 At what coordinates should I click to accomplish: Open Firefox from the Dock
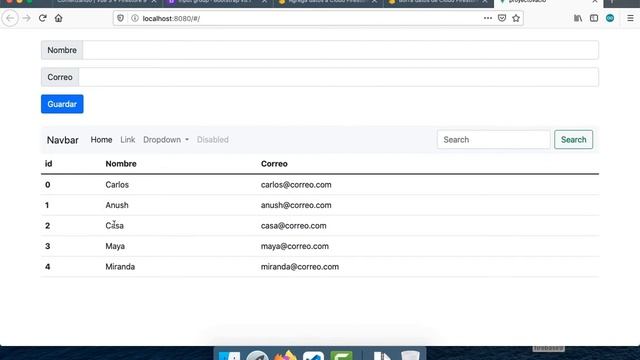coord(285,356)
